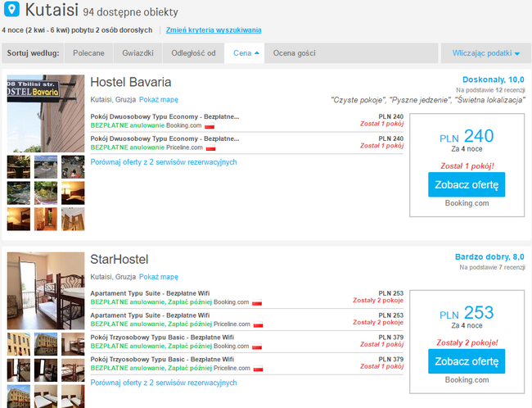Open the Doskonały, 10,0 rating link

click(x=494, y=79)
